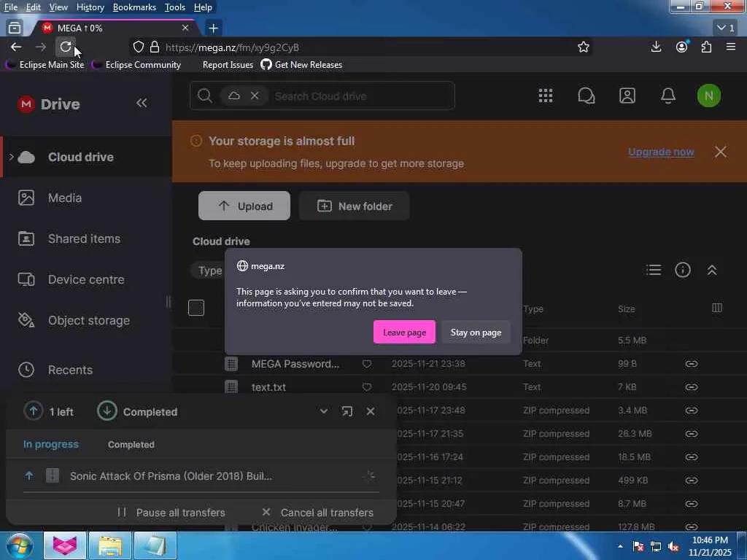Select the text.txt file name
This screenshot has width=747, height=560.
pos(268,387)
